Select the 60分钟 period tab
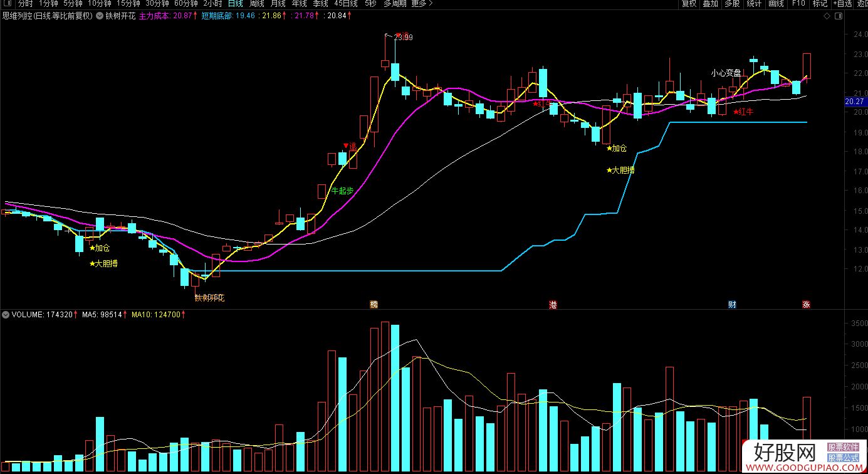The height and width of the screenshot is (474, 868). (186, 4)
